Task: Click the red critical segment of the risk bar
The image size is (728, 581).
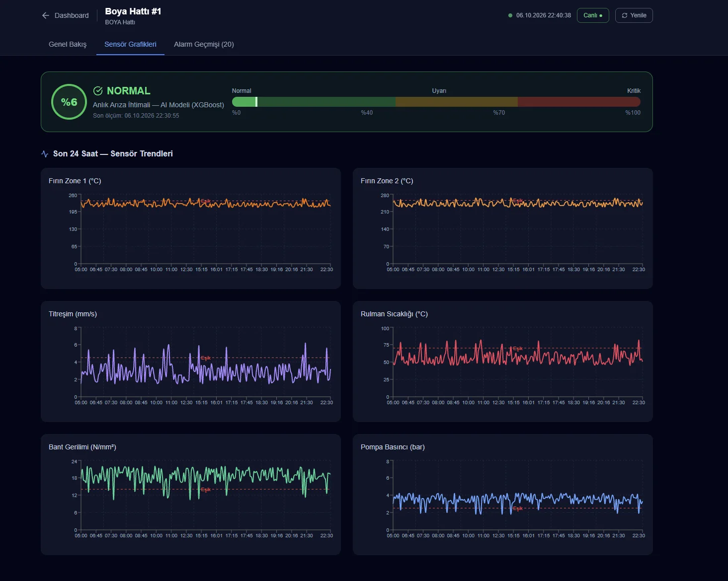Action: click(x=579, y=102)
